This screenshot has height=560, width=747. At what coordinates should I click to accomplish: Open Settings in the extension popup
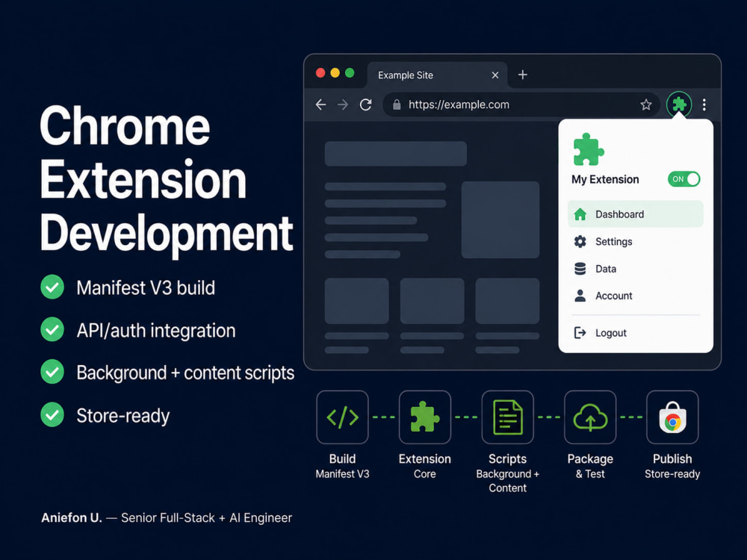coord(636,241)
